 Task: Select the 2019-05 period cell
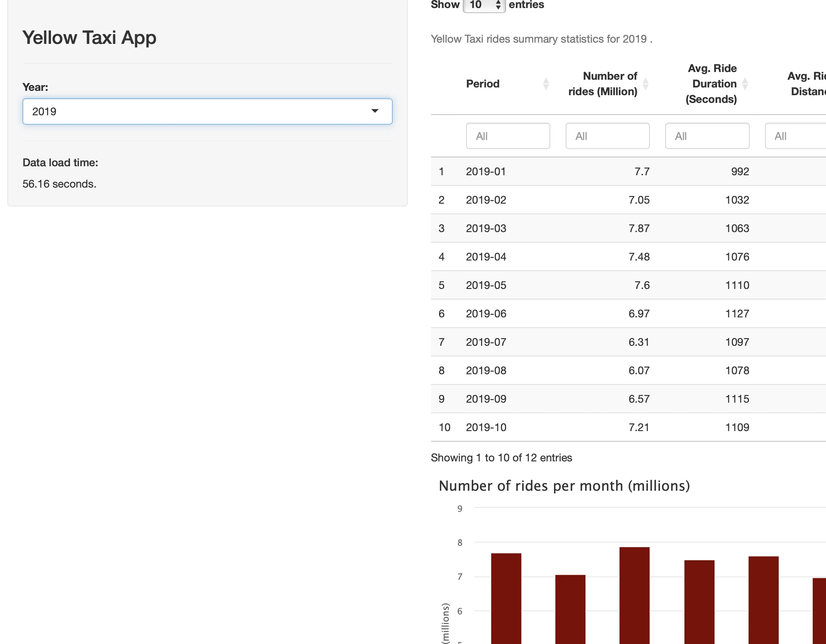point(486,285)
